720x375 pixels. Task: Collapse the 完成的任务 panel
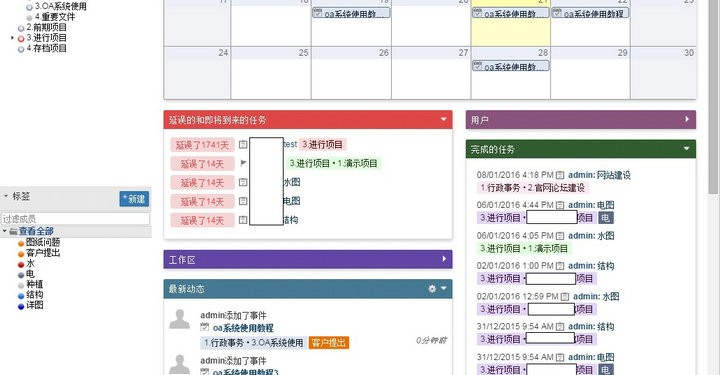(686, 148)
